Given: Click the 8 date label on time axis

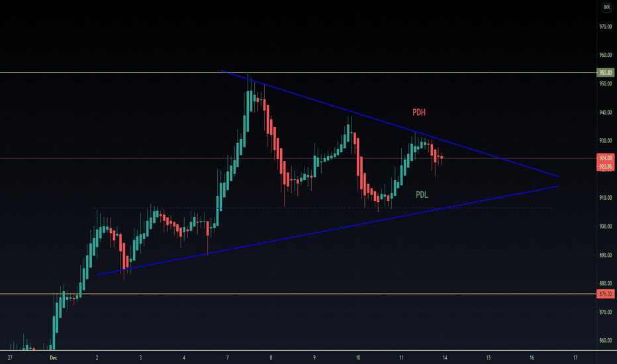Looking at the screenshot, I should (x=271, y=357).
